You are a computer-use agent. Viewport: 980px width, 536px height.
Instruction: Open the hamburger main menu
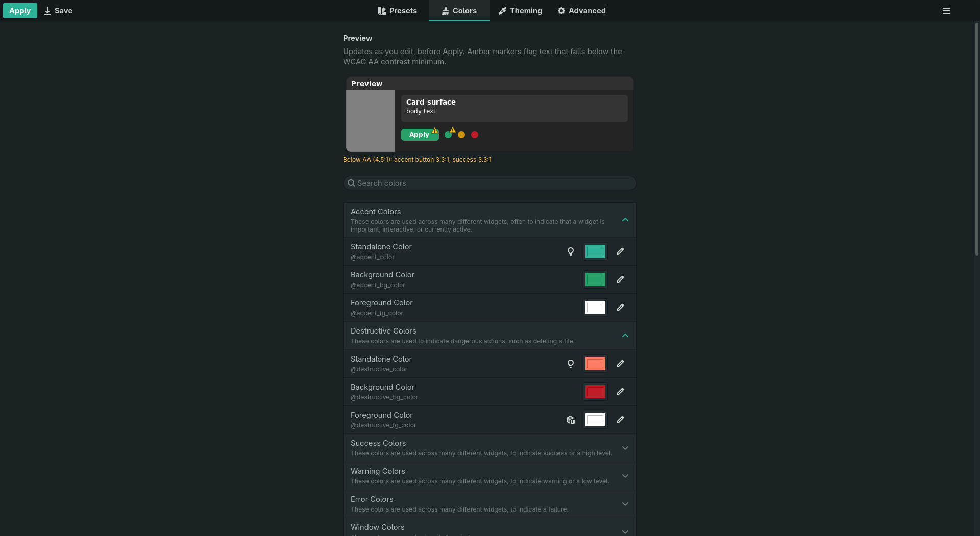pyautogui.click(x=946, y=11)
